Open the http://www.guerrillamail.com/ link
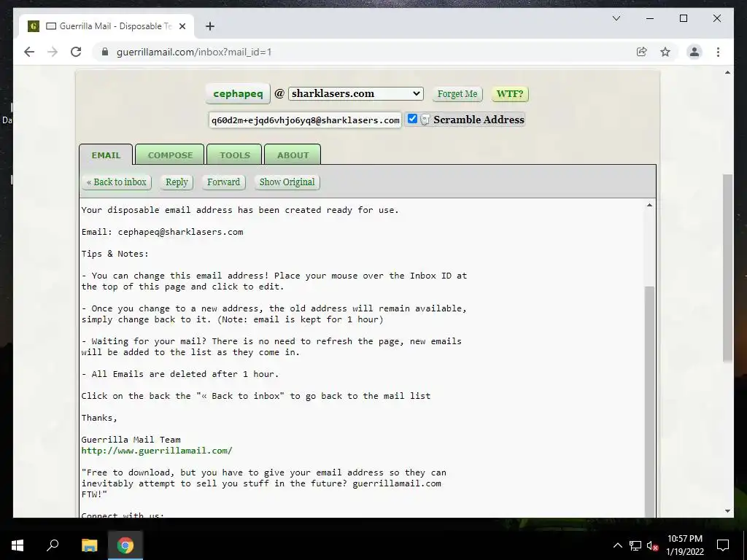747x560 pixels. (157, 451)
